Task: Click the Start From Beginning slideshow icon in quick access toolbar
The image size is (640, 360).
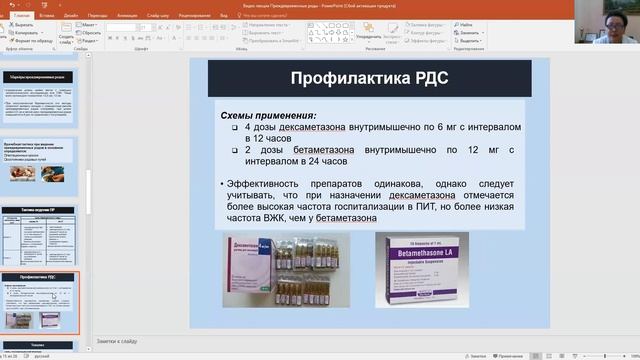Action: pyautogui.click(x=44, y=5)
